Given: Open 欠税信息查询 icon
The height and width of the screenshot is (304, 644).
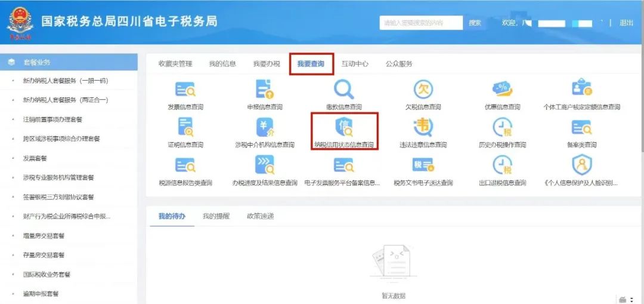Looking at the screenshot, I should 423,89.
